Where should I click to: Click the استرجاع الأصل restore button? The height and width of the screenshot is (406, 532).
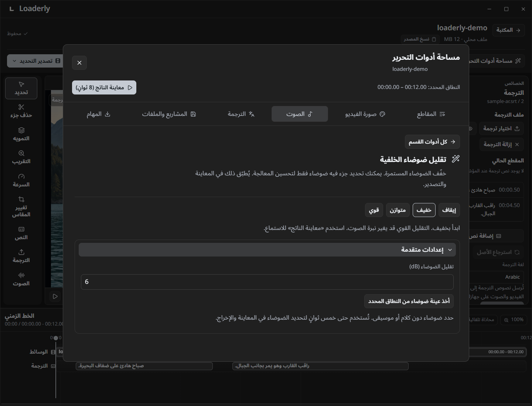click(498, 252)
